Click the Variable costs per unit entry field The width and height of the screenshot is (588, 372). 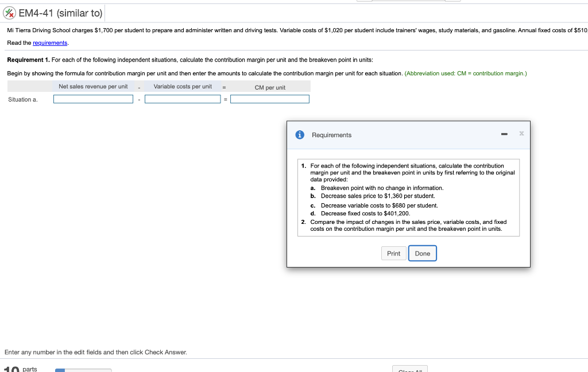point(183,98)
